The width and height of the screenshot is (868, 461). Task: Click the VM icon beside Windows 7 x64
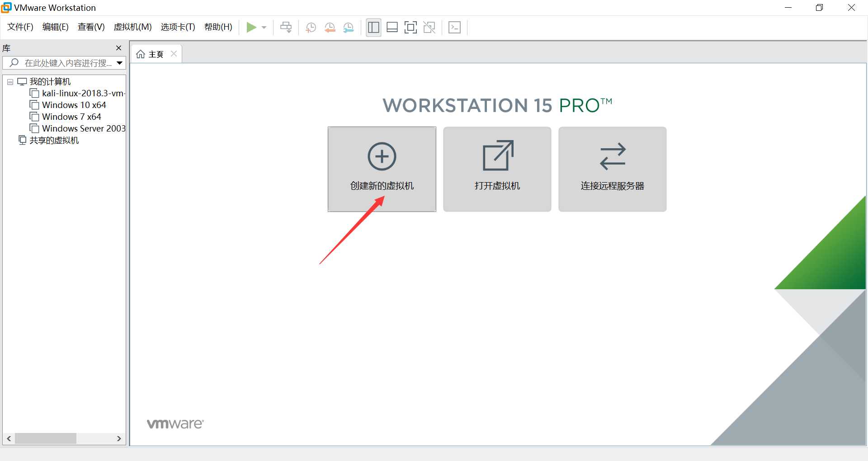point(34,117)
